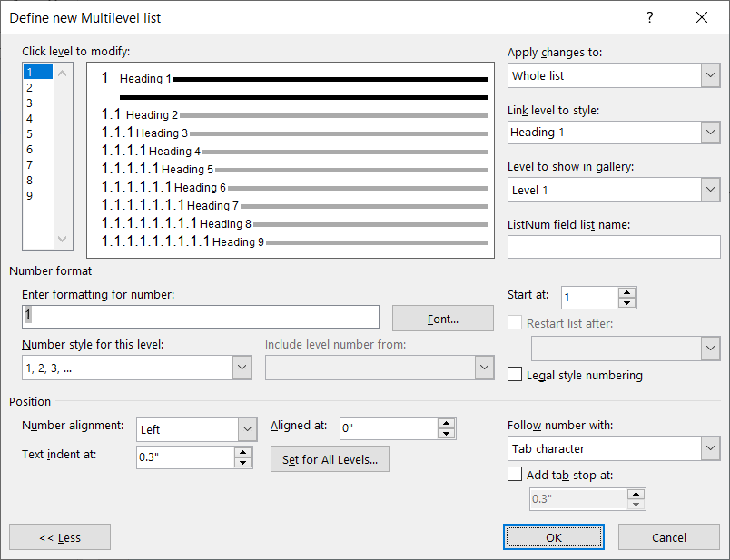Screen dimensions: 730x560
Task: Click Heading 2 line in preview
Action: click(294, 114)
